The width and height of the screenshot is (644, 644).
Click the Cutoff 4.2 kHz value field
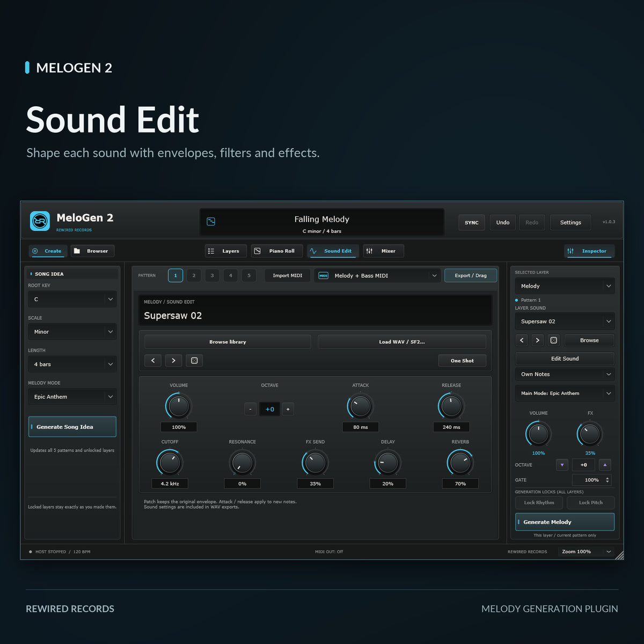pos(170,484)
